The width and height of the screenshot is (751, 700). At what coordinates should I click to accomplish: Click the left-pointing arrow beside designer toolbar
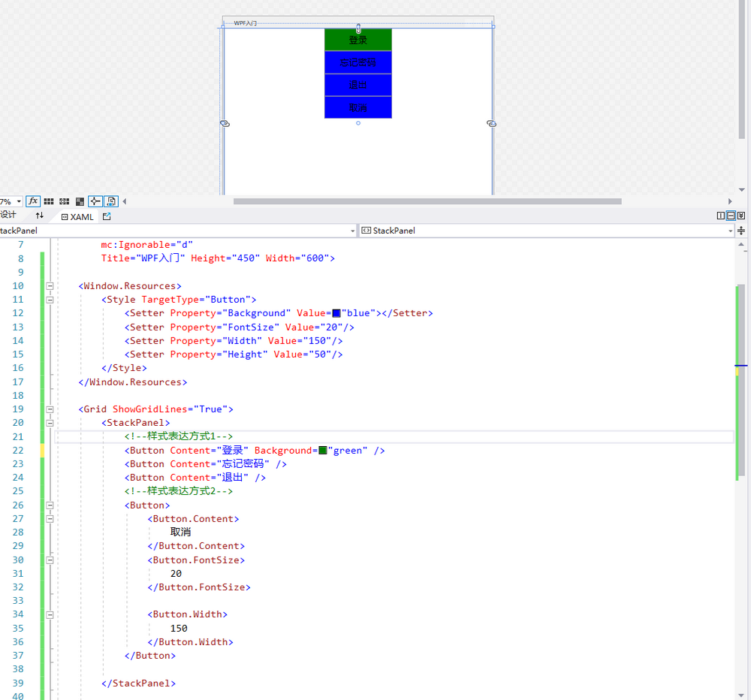tap(125, 201)
